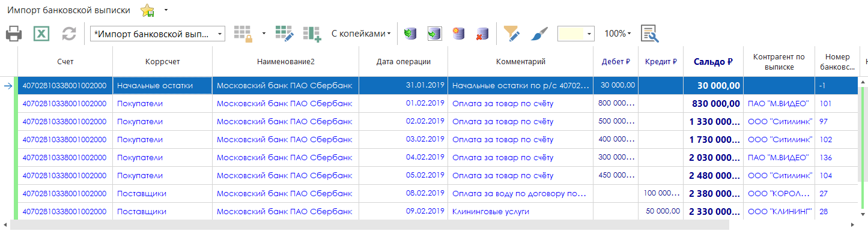Viewport: 868px width, 249px height.
Task: Select the paintbrush formatting tool
Action: coord(539,34)
